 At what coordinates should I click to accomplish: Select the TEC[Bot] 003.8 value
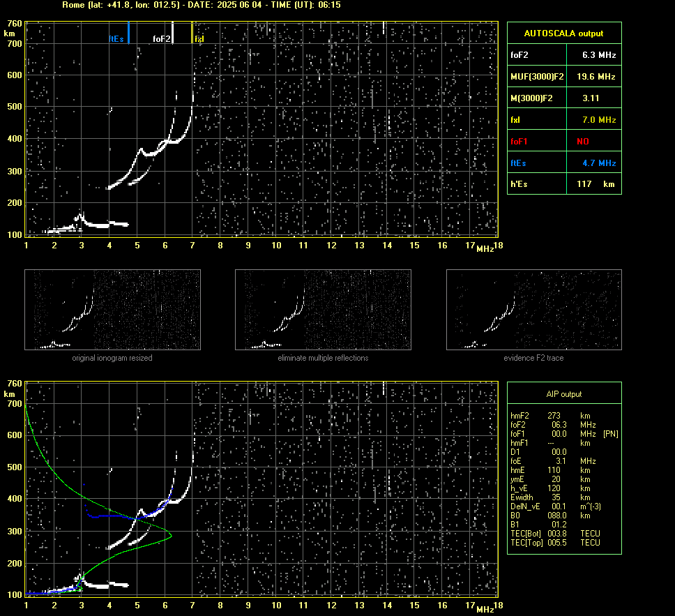[556, 533]
